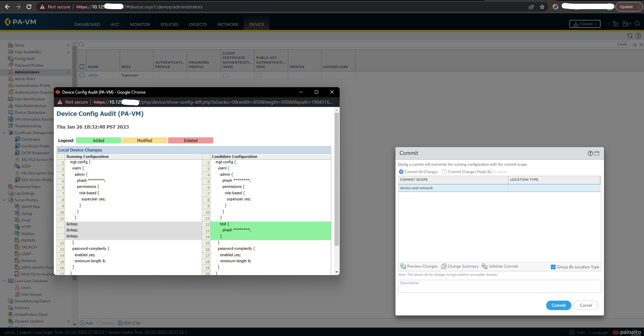Uncheck Group By Location Type
The image size is (644, 336).
[x=553, y=267]
